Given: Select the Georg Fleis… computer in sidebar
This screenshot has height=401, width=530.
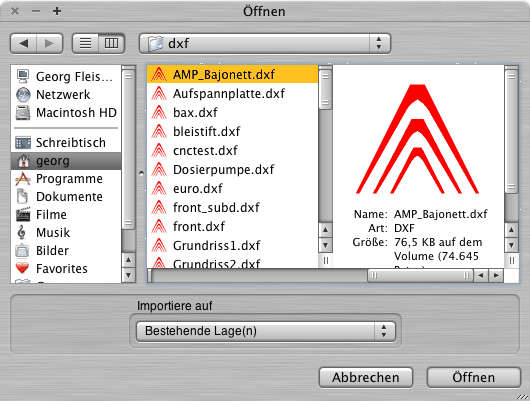Looking at the screenshot, I should click(x=66, y=76).
